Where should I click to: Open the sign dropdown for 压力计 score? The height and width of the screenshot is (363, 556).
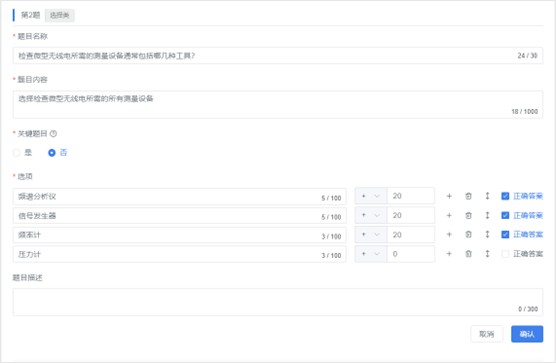click(x=371, y=254)
